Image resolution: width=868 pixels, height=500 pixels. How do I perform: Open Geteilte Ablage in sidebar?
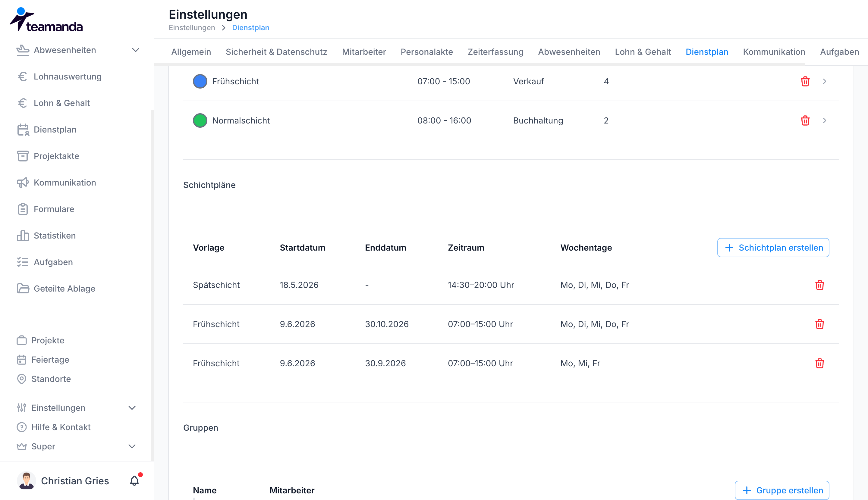coord(64,289)
